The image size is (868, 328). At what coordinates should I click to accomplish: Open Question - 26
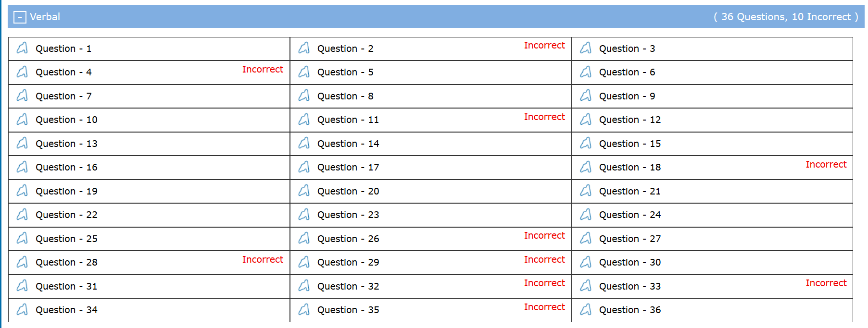[348, 239]
